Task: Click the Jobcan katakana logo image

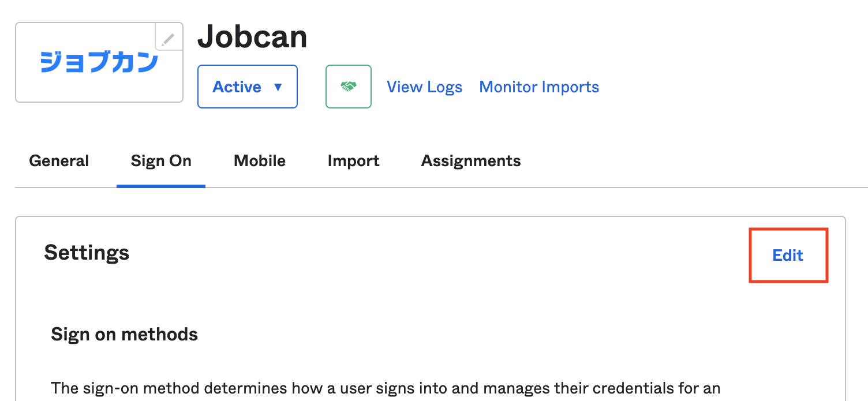Action: 99,62
